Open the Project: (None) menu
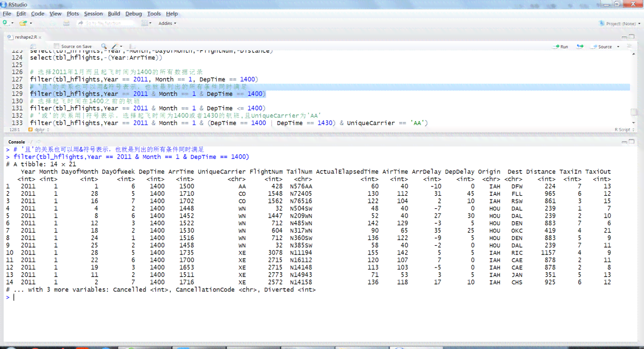 620,23
